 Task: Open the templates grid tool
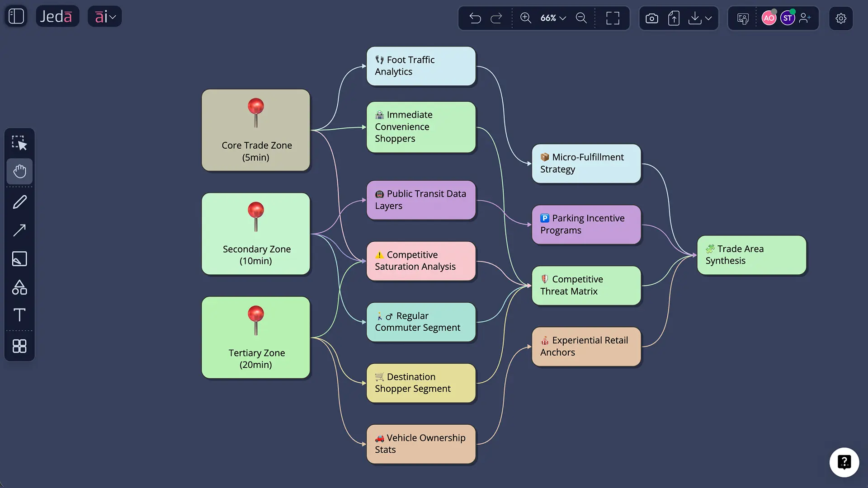19,346
